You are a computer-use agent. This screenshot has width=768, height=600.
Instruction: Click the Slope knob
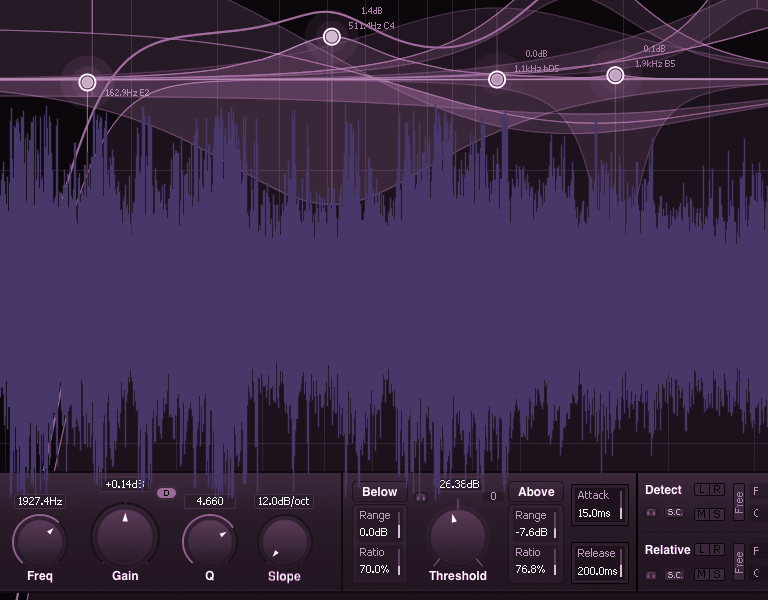click(285, 542)
